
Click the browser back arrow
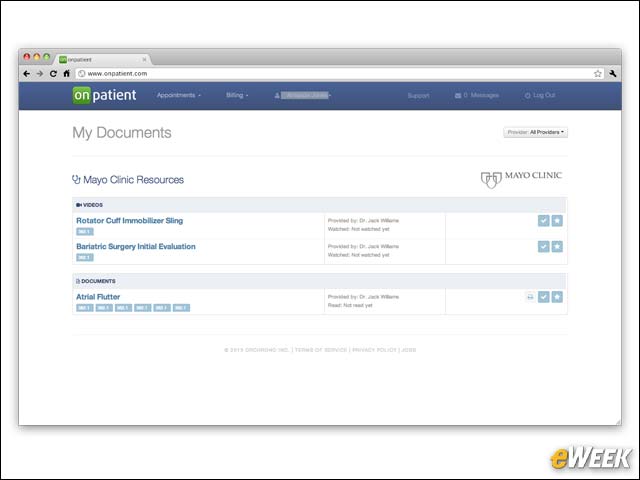point(27,73)
